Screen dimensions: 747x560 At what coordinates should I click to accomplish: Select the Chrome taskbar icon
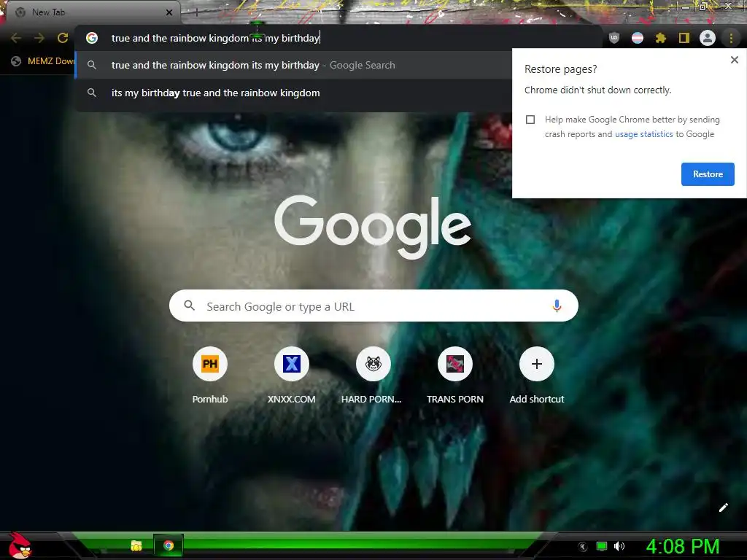coord(169,545)
